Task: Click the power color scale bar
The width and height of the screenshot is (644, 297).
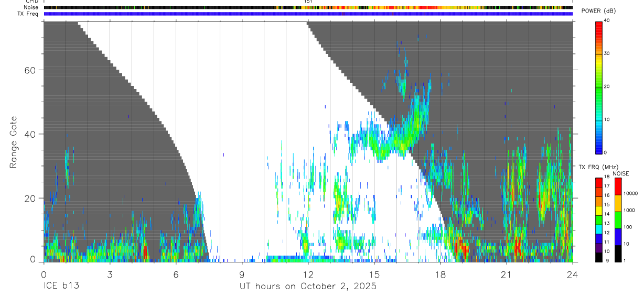Action: [x=599, y=87]
